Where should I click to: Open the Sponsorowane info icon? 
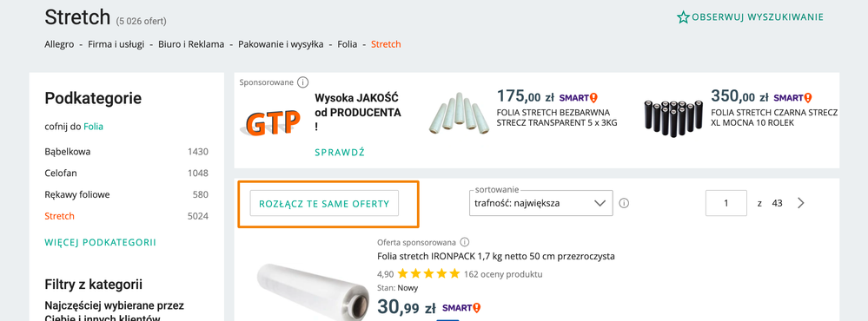pyautogui.click(x=302, y=82)
